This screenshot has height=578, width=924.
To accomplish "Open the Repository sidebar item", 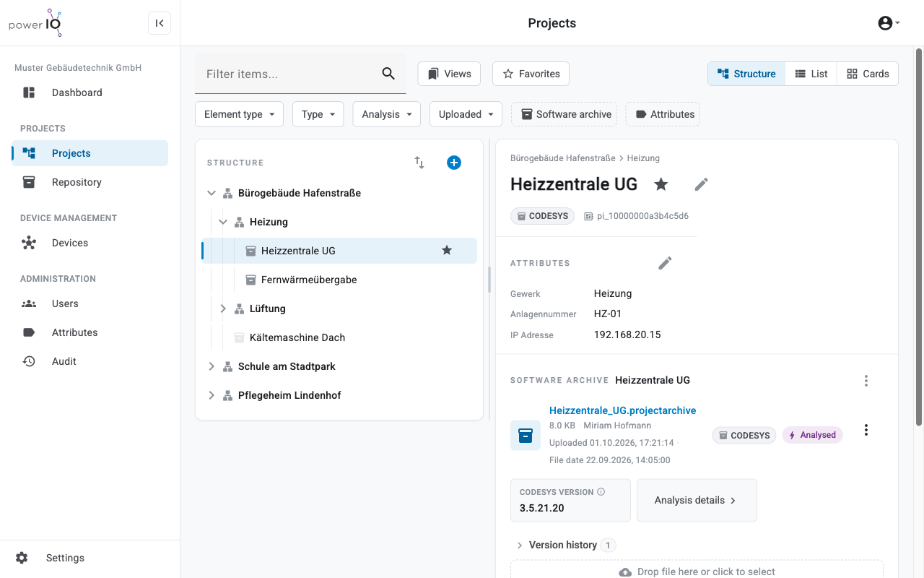I will coord(90,182).
